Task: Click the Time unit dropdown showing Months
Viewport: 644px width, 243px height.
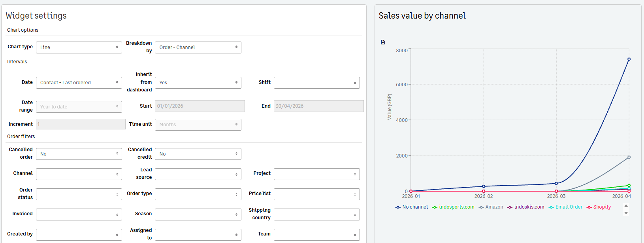Action: (198, 125)
